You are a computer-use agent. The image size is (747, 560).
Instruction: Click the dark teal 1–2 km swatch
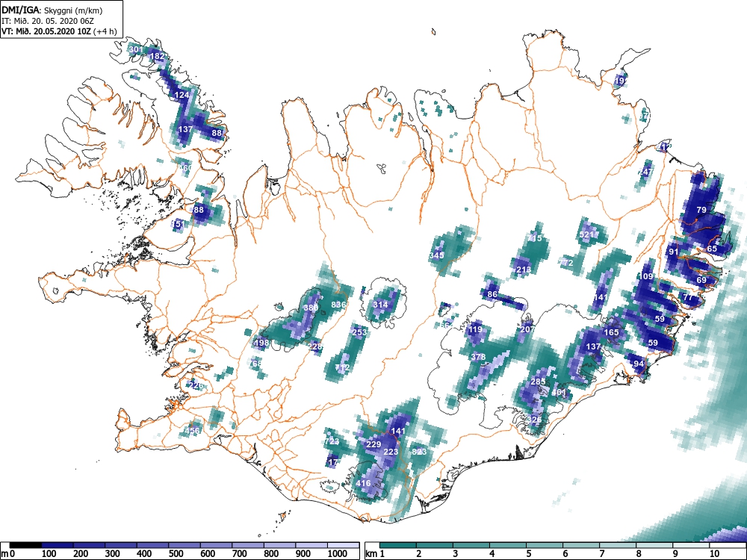[398, 545]
